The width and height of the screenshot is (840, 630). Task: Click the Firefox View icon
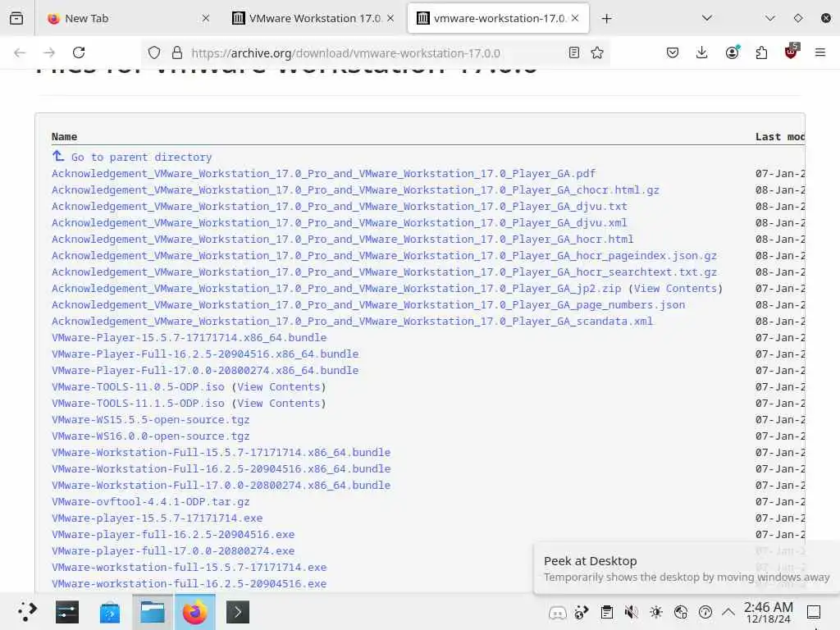16,18
